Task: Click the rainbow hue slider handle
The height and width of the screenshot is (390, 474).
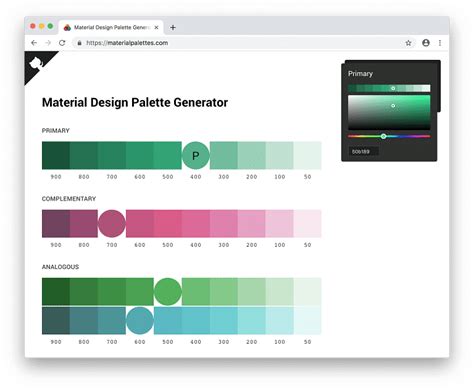Action: tap(383, 136)
